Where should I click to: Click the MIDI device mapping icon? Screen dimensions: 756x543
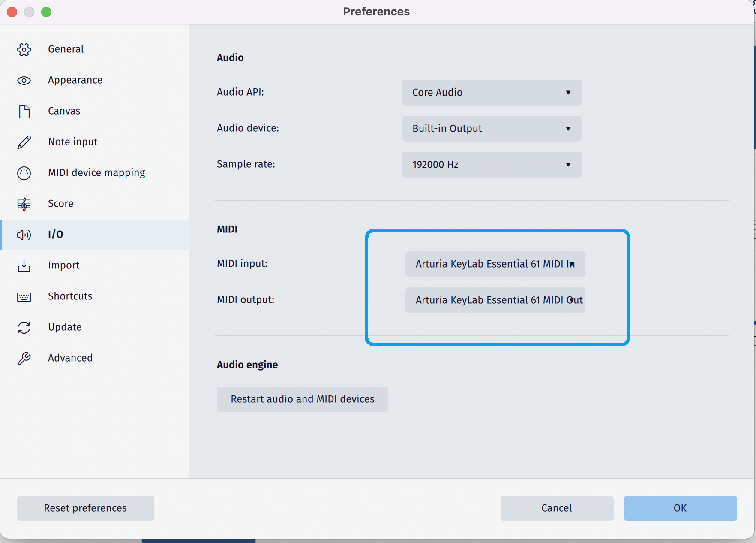coord(24,173)
